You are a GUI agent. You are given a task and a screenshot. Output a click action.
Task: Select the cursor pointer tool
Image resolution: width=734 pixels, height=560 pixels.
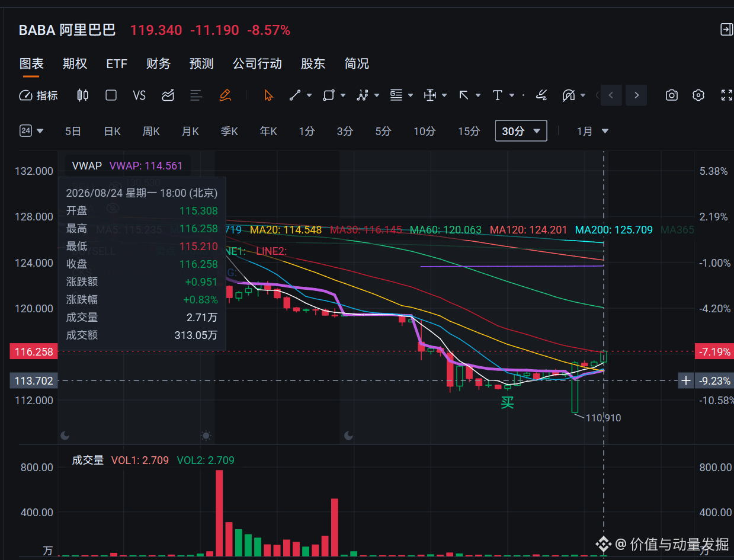[x=268, y=95]
